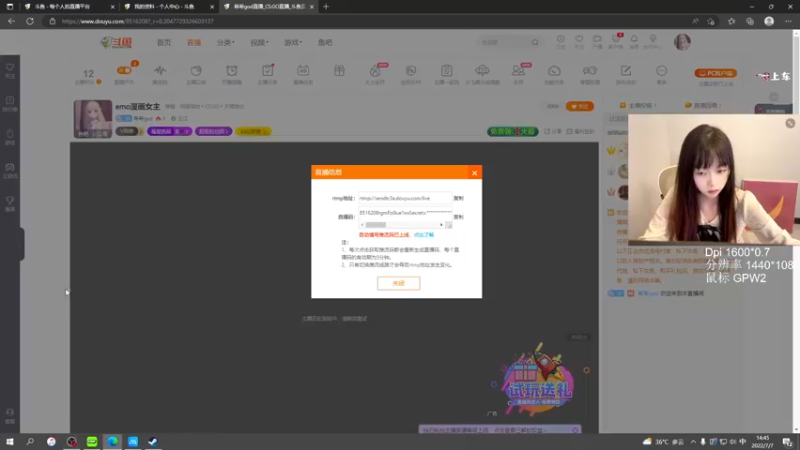Select the 直播 live nav item
This screenshot has height=450, width=800.
point(194,42)
